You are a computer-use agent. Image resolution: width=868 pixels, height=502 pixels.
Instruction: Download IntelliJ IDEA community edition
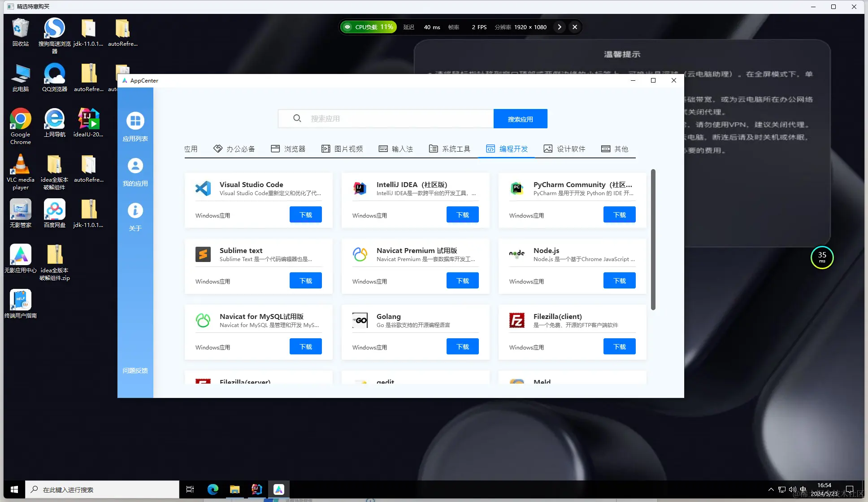coord(462,214)
